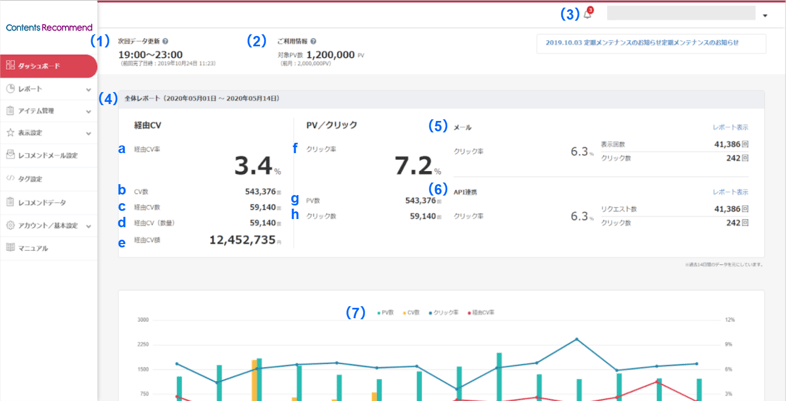
Task: Click the 19:00～23:00 update time text
Action: point(150,55)
